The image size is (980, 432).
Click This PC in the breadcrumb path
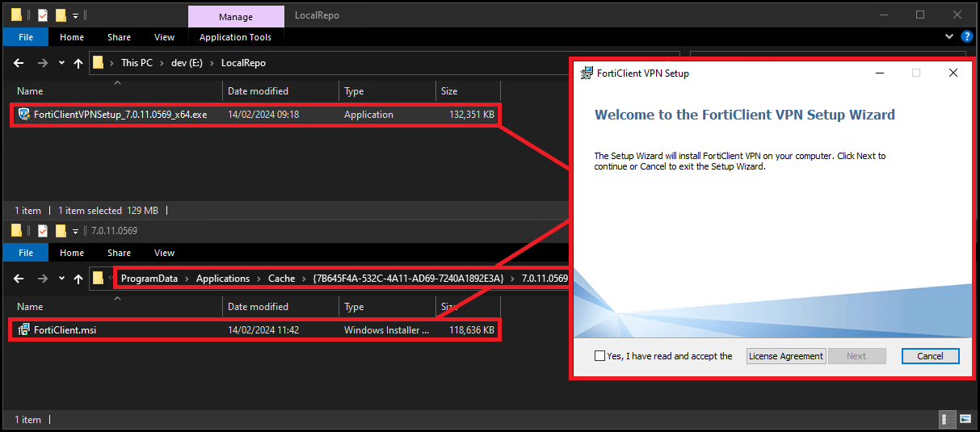tap(137, 63)
